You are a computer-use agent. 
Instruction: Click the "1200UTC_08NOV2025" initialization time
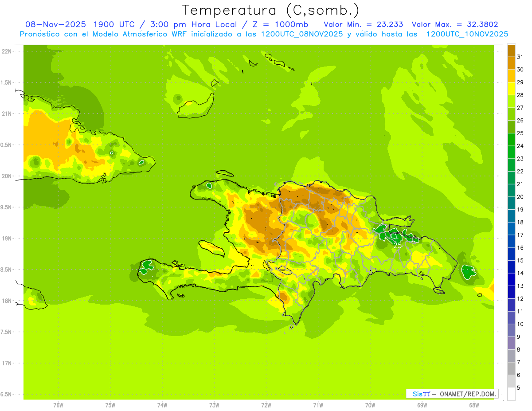(302, 34)
